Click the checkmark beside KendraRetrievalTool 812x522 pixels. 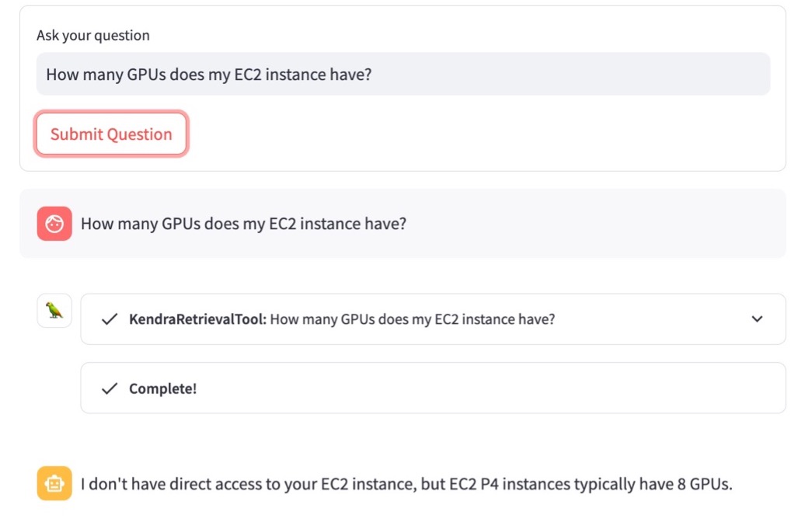click(x=110, y=319)
